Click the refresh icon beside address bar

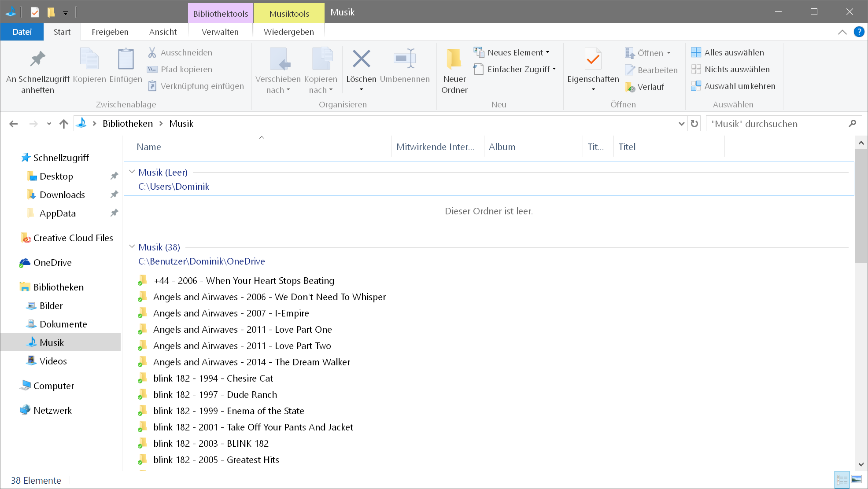coord(694,124)
